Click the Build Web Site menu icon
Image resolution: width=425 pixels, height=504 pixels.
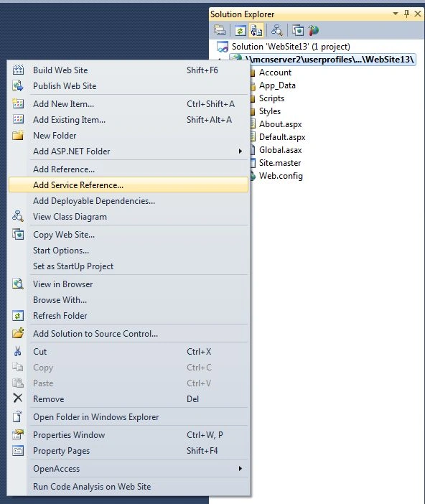tap(18, 70)
